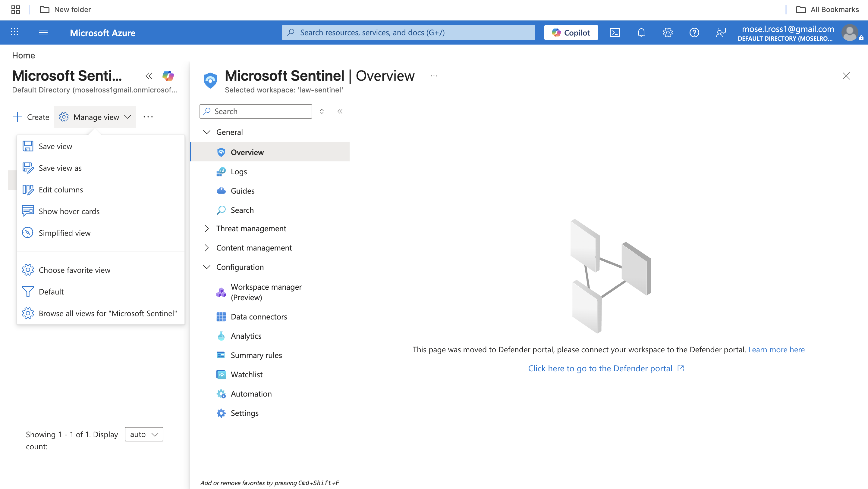Open the New folder bookmark
The height and width of the screenshot is (489, 868).
tap(65, 9)
